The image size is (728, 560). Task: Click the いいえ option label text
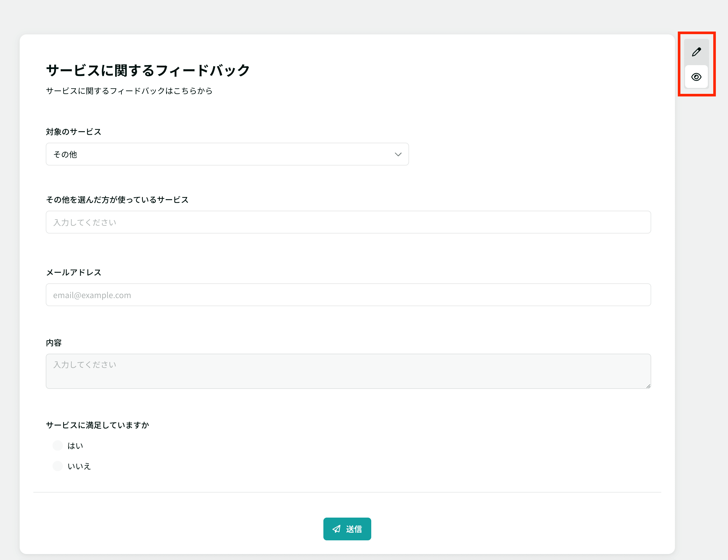79,466
